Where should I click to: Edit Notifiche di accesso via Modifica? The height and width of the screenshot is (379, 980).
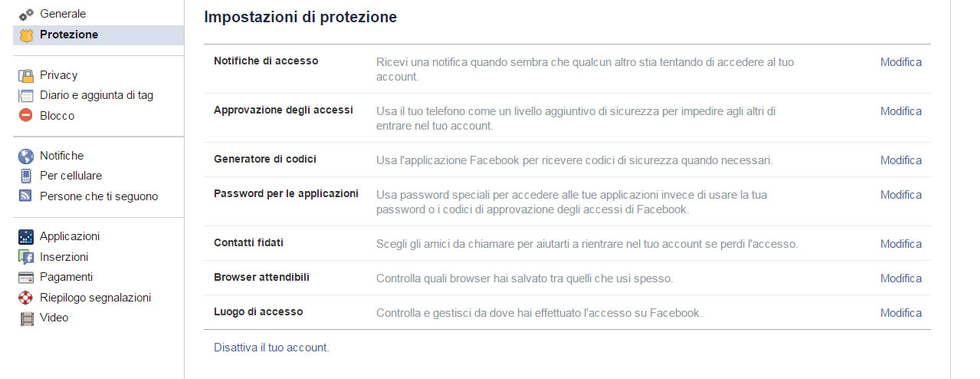901,62
